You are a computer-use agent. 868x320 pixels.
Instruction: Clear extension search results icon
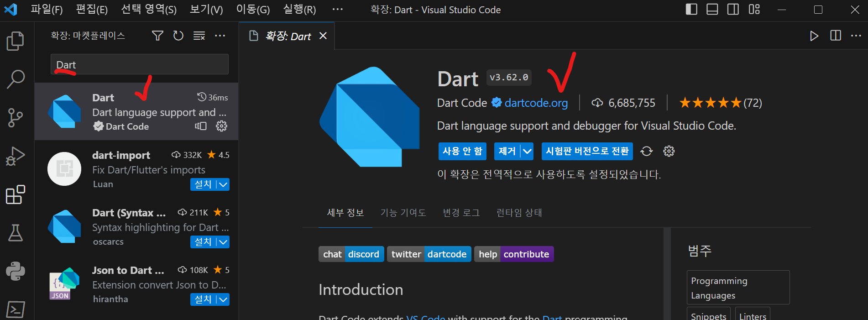(x=199, y=36)
